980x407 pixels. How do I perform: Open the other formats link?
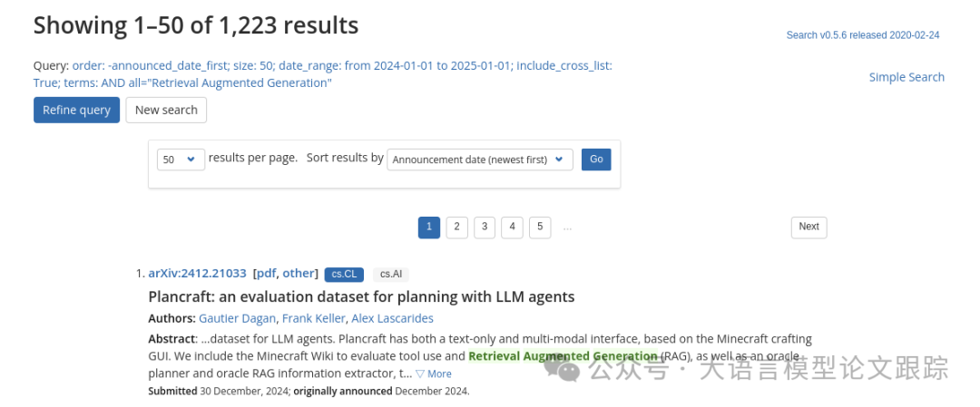point(298,273)
